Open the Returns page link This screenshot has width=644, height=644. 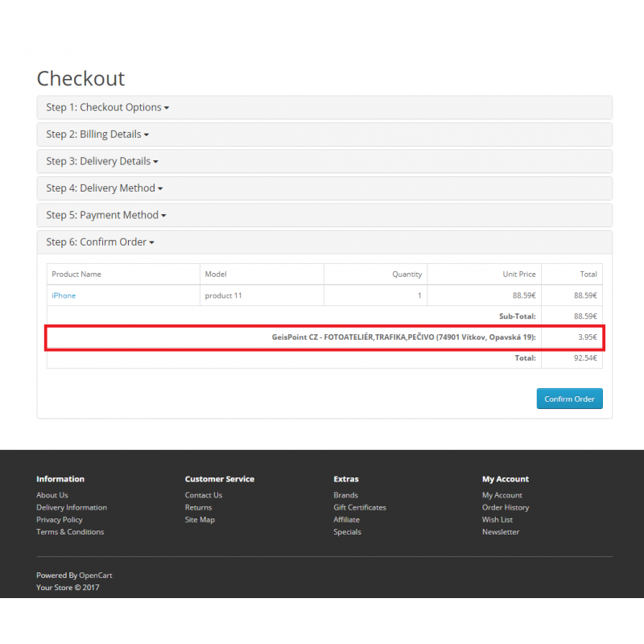(x=199, y=507)
